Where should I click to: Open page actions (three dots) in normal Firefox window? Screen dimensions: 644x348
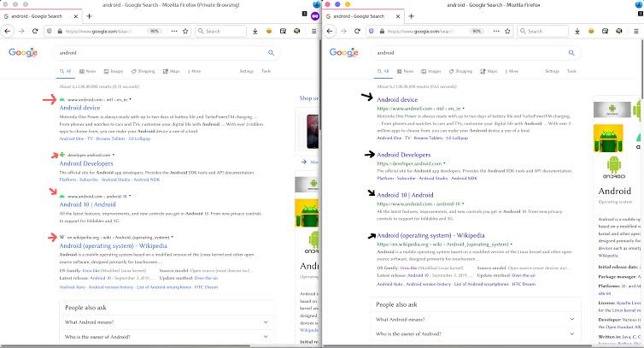point(496,31)
